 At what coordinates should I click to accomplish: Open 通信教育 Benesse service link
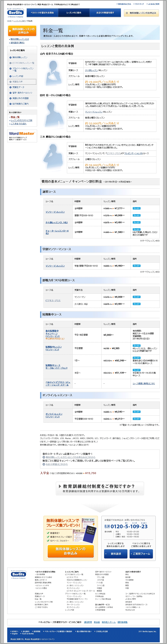88,622
